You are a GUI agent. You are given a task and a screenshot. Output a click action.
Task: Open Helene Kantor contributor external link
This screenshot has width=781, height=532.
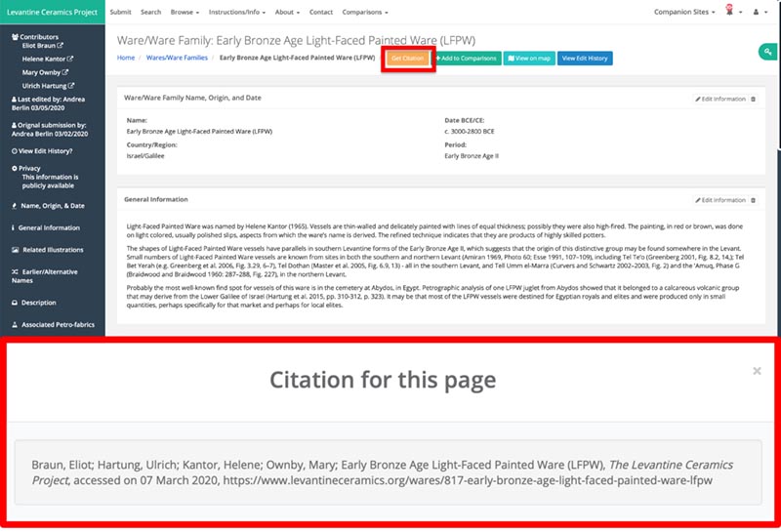[69, 59]
